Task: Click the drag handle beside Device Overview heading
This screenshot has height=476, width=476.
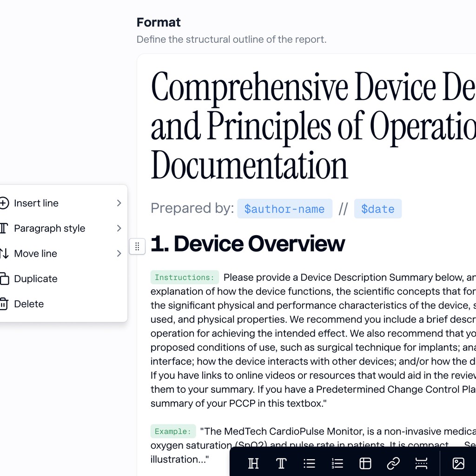Action: 137,246
